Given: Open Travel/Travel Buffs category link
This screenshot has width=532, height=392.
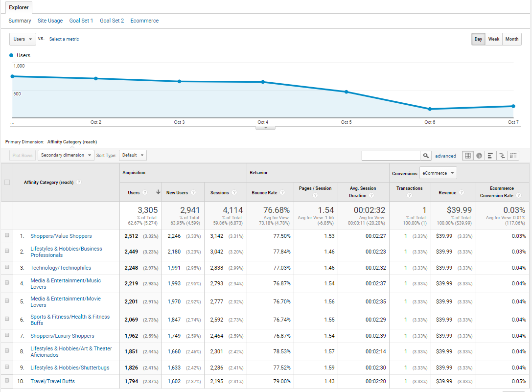Looking at the screenshot, I should 52,381.
